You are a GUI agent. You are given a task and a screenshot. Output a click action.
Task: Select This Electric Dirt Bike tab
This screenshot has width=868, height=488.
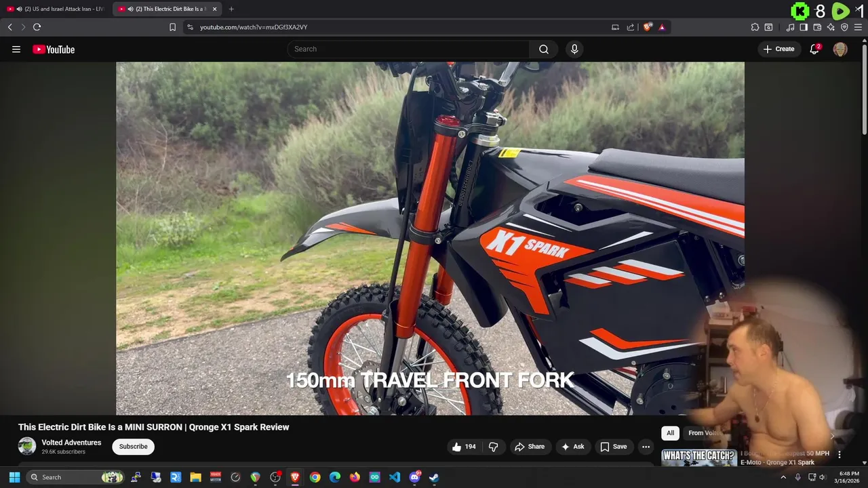click(x=167, y=9)
